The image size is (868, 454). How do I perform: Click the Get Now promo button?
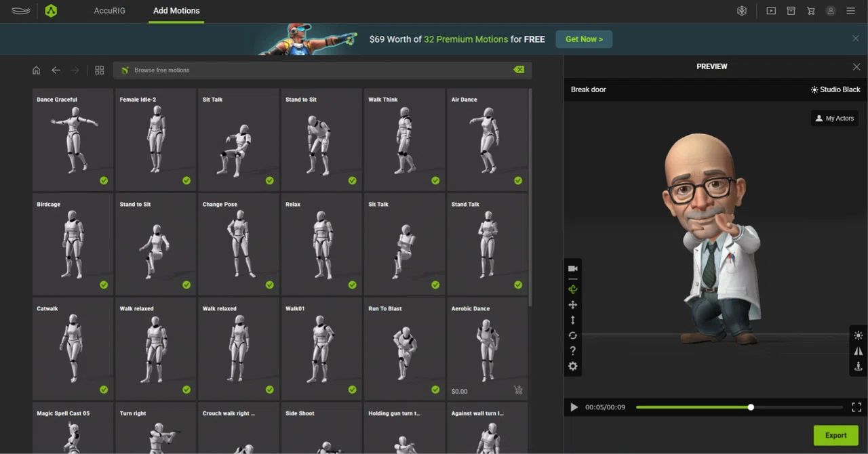[584, 39]
